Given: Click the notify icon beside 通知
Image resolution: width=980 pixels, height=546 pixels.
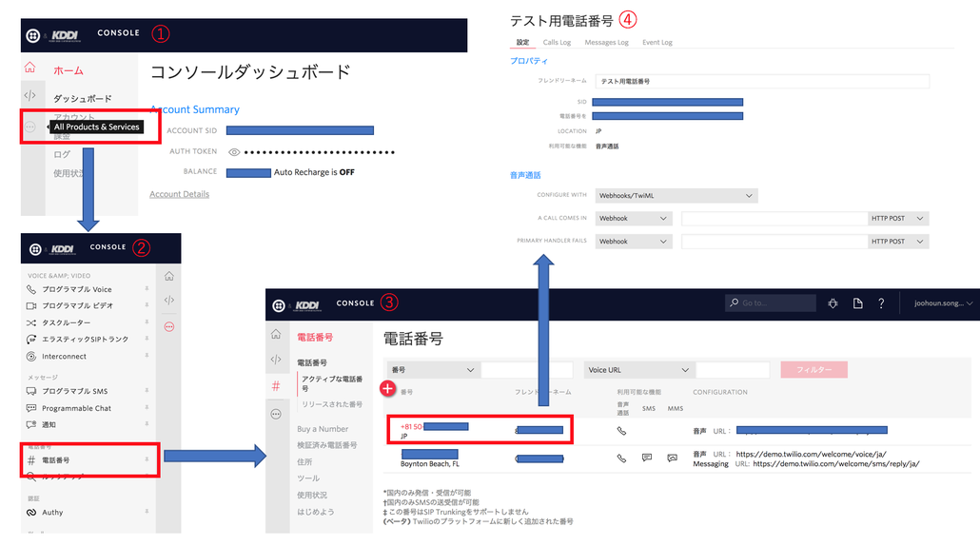Looking at the screenshot, I should (31, 424).
